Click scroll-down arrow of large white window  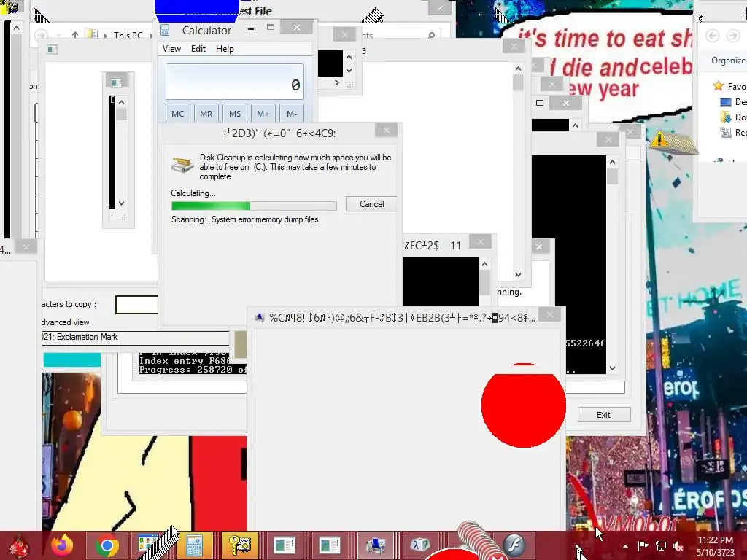click(519, 275)
